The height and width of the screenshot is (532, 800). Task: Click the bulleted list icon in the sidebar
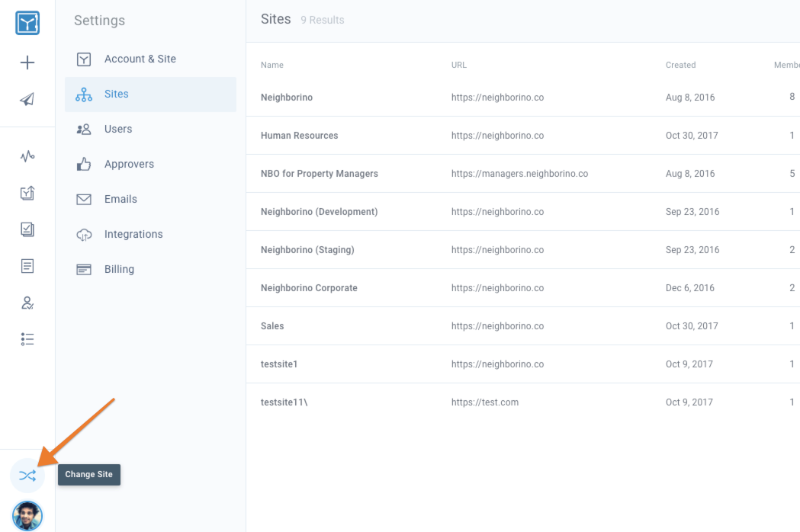27,339
